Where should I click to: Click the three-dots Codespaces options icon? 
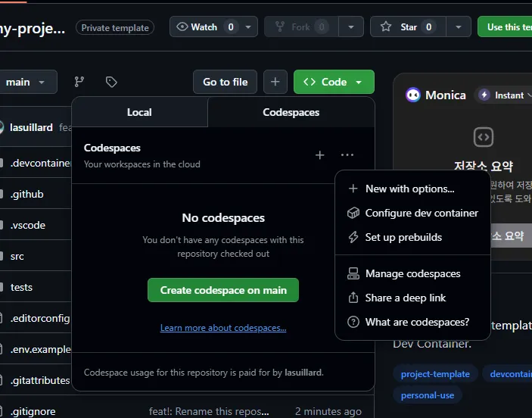click(x=347, y=154)
